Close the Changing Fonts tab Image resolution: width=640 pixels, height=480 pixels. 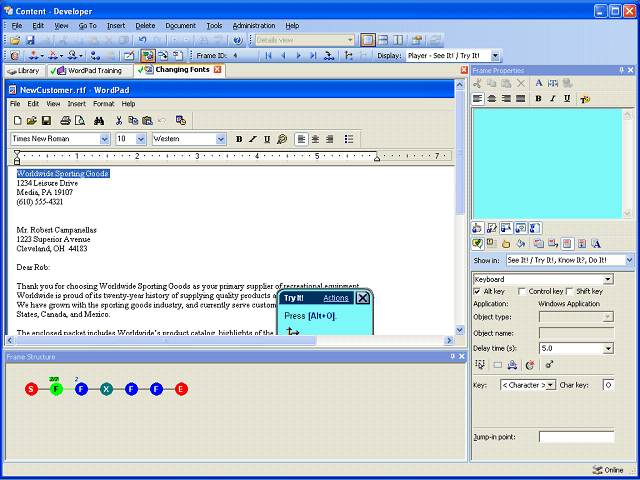218,70
